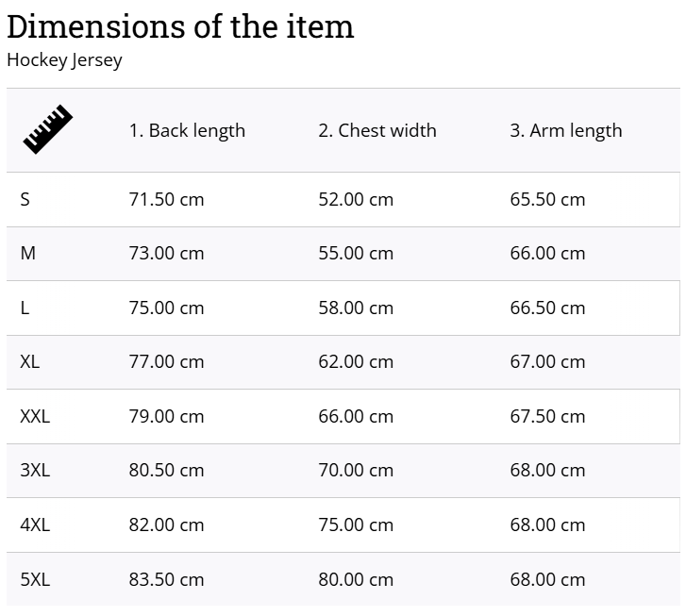Screen dimensions: 686x616
Task: Click the Dimensions of the item heading
Action: (180, 26)
